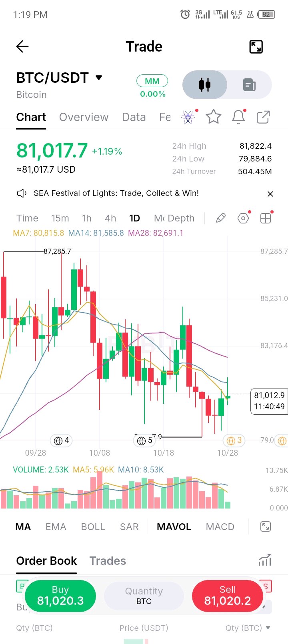Select the BOLL indicator

(93, 527)
